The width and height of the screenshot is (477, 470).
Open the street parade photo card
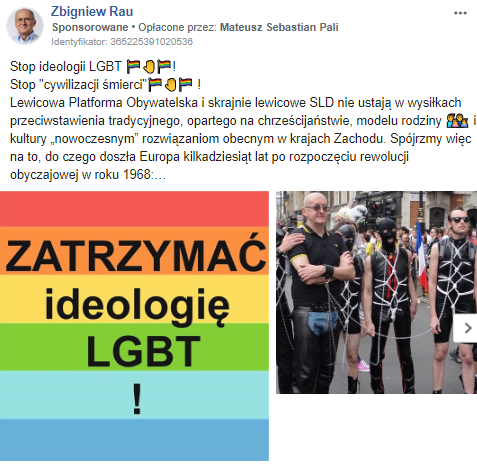(376, 292)
